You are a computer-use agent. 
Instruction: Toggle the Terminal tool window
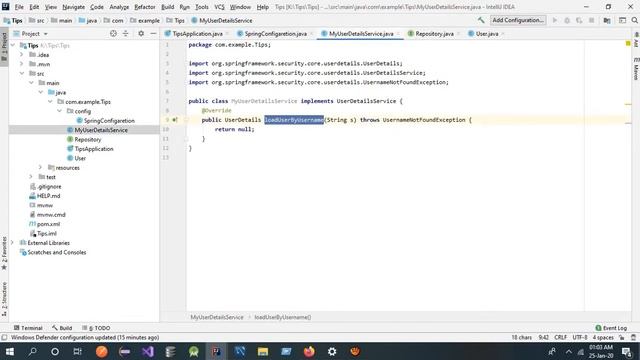[28, 328]
